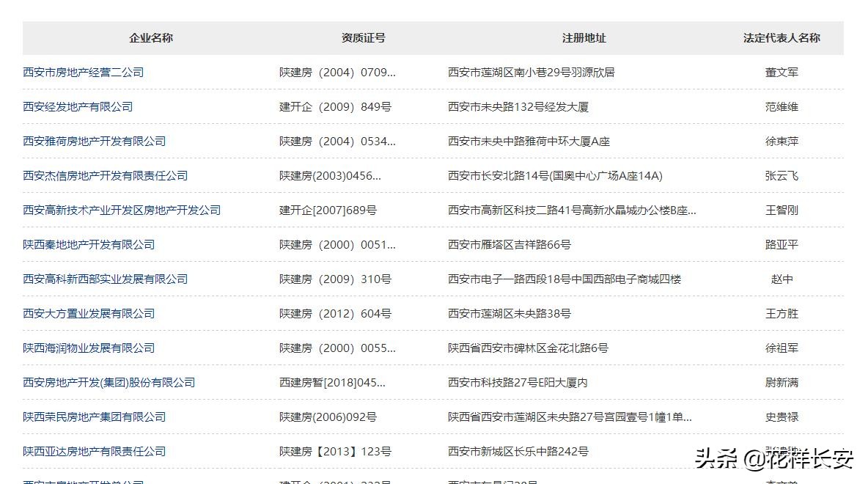Expand the truncated address ending in B座...
The height and width of the screenshot is (484, 868).
point(572,210)
